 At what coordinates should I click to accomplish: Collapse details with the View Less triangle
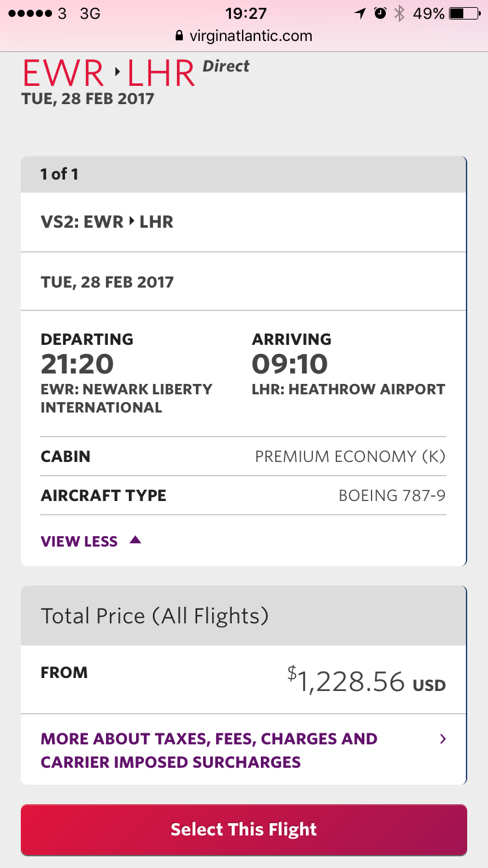[x=135, y=539]
